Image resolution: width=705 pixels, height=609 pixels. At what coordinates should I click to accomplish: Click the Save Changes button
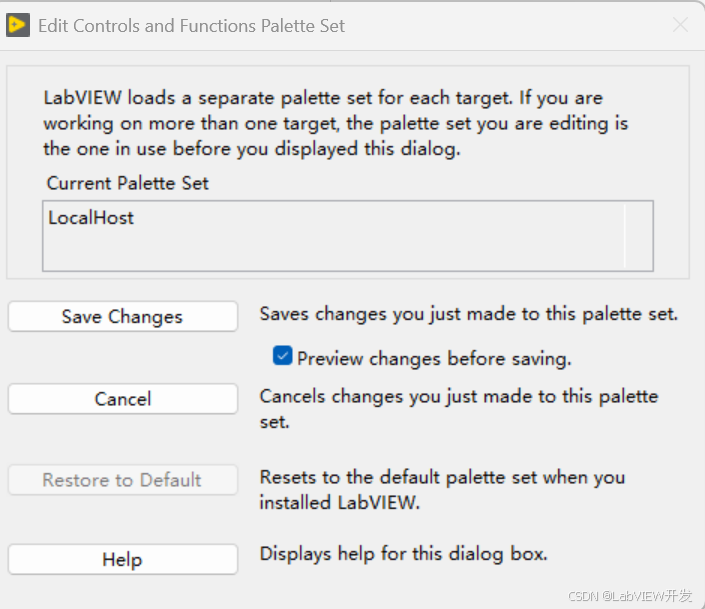click(123, 317)
